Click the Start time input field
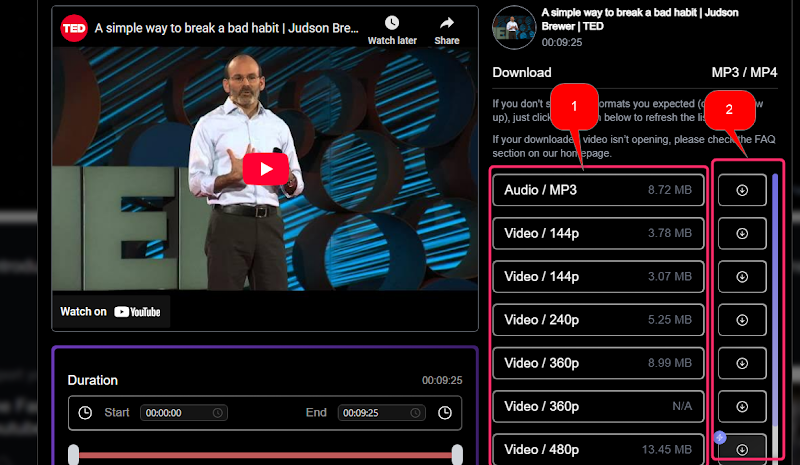This screenshot has height=465, width=800. click(x=184, y=412)
